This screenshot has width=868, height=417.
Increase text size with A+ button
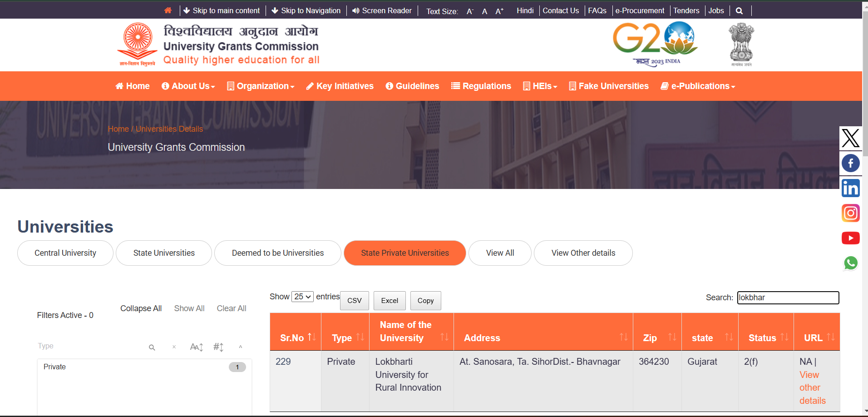click(x=499, y=11)
